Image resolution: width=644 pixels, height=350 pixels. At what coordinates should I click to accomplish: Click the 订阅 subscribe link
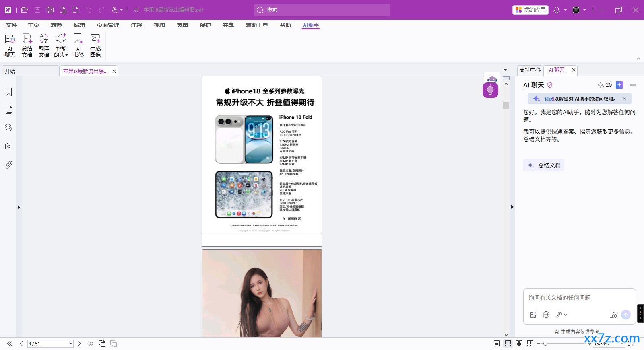point(549,99)
